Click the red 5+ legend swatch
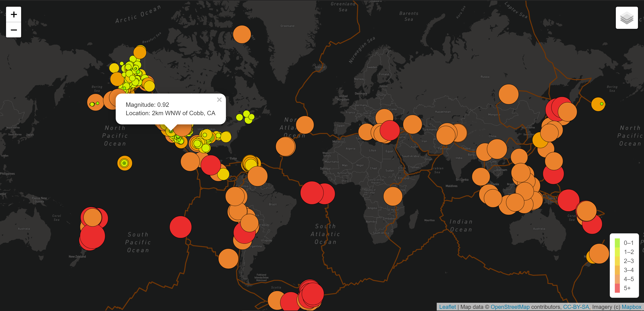The image size is (644, 311). pyautogui.click(x=617, y=288)
